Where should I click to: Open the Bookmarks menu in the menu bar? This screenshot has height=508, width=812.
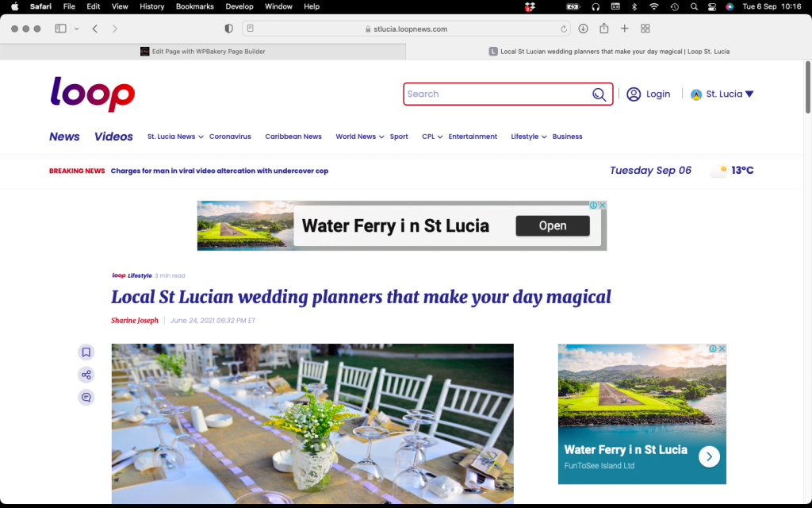[x=195, y=6]
